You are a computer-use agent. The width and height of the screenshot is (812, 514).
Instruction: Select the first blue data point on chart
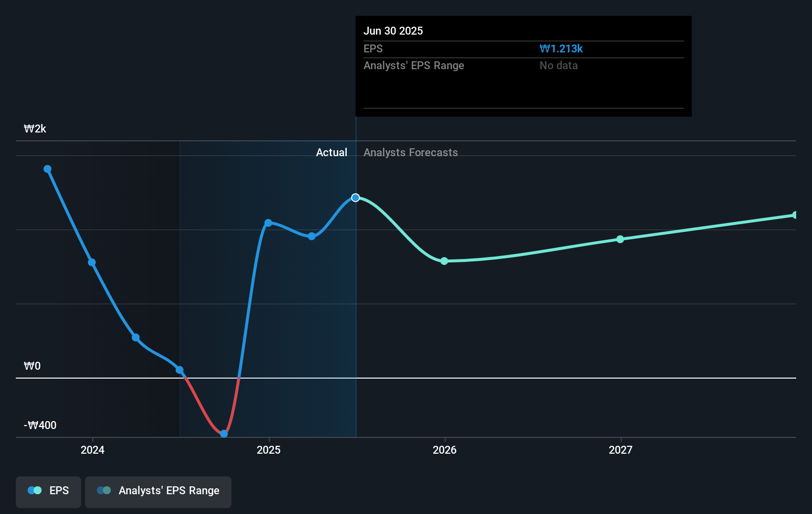(x=47, y=169)
